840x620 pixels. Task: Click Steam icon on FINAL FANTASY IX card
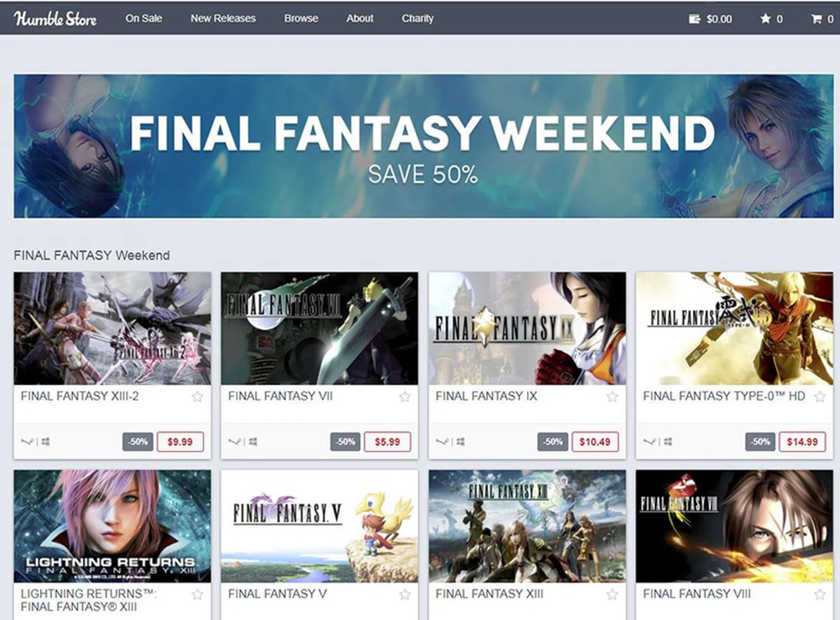point(442,441)
